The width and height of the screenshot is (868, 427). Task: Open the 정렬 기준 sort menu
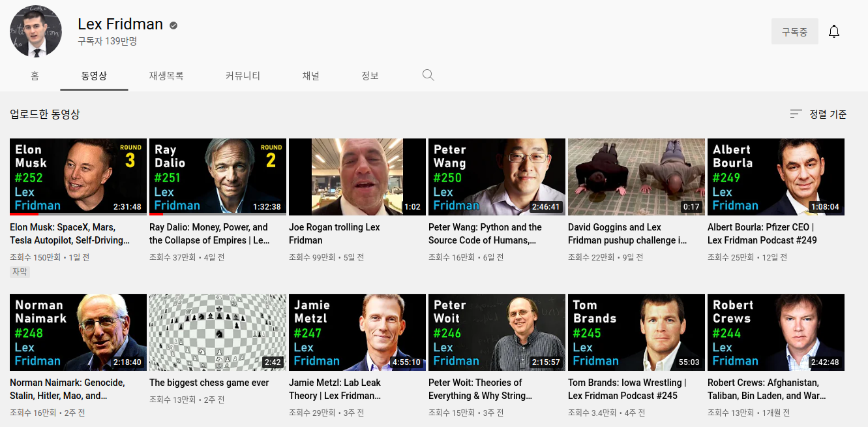click(x=818, y=114)
